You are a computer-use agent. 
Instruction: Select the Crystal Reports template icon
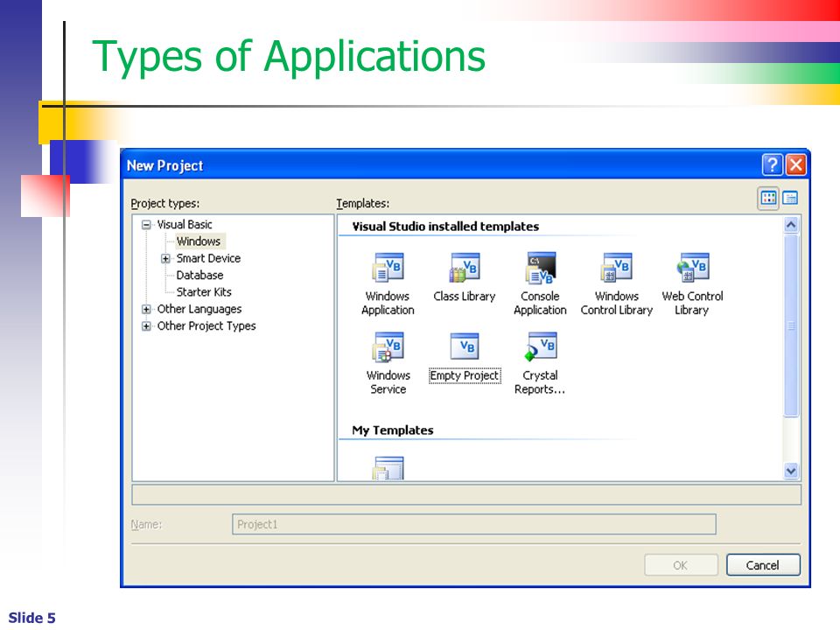coord(541,346)
